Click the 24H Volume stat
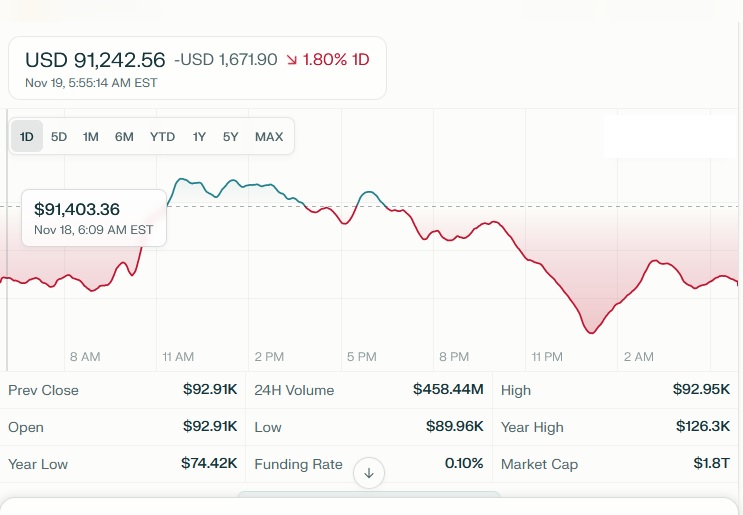Viewport: 743px width, 515px height. [368, 390]
